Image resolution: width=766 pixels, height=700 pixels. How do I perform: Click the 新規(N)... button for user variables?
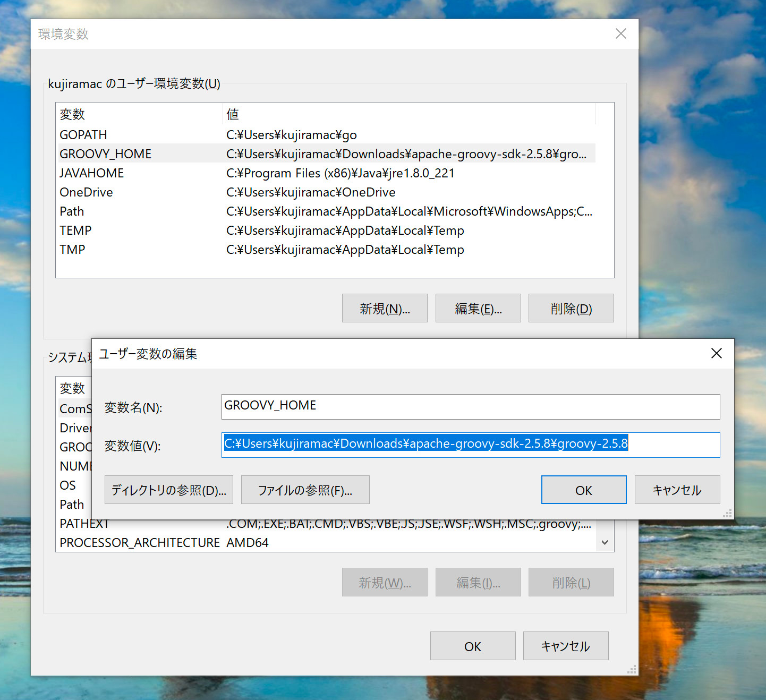pos(385,308)
